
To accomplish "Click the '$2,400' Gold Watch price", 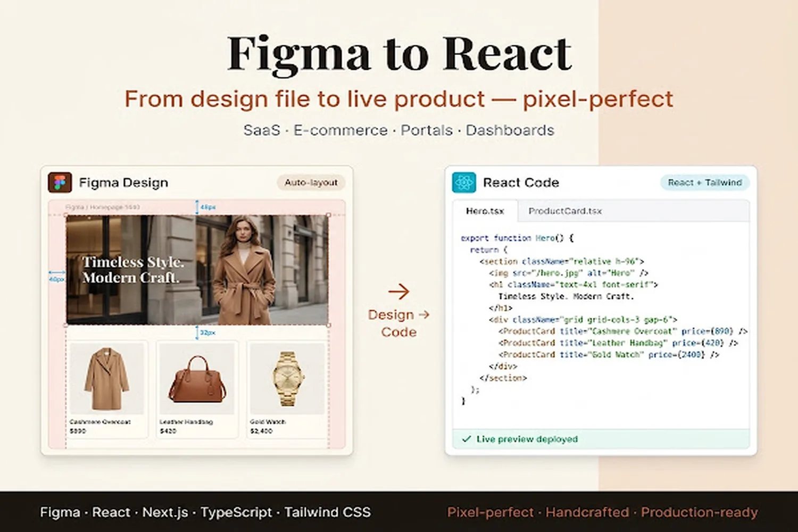I will coord(261,431).
